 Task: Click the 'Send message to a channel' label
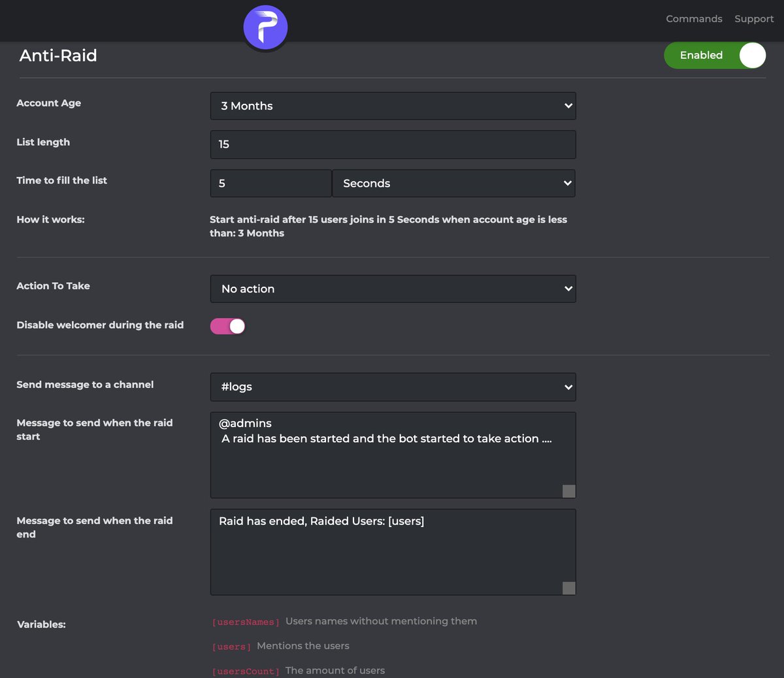[x=85, y=385]
